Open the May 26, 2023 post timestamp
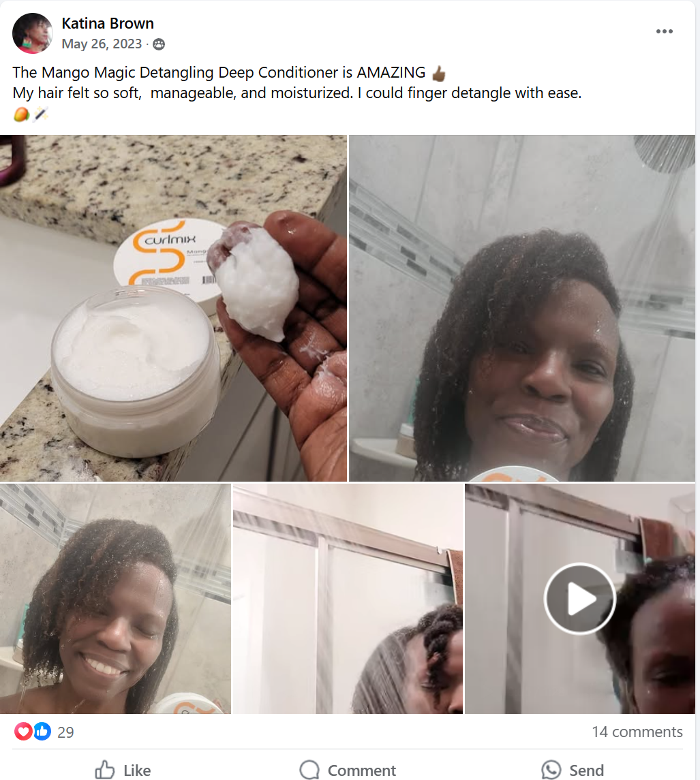The image size is (700, 780). tap(102, 44)
